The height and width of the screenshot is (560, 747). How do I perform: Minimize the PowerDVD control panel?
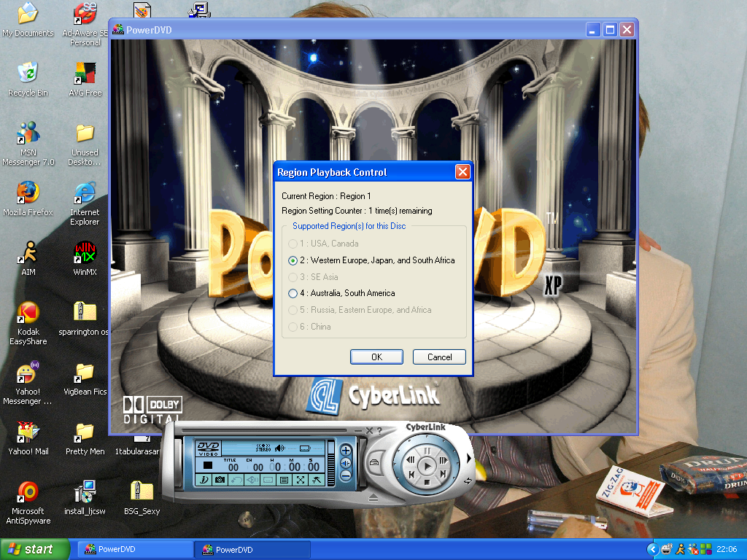click(357, 431)
